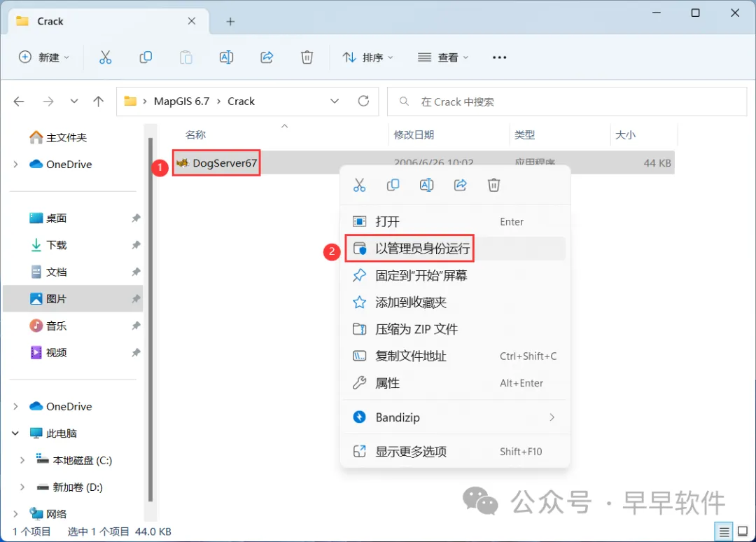The image size is (756, 542).
Task: Expand the 本地磁盘 (C:) node
Action: coord(22,461)
